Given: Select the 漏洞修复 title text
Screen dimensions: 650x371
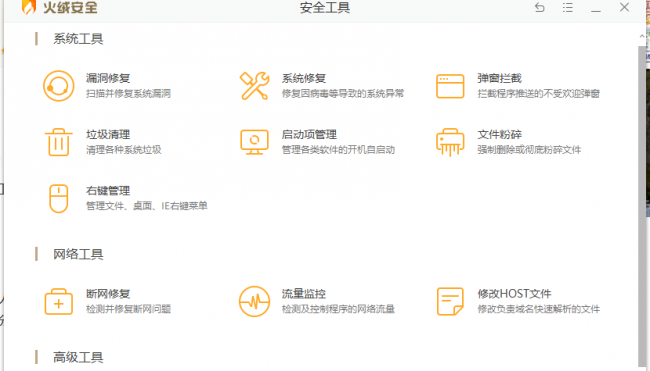Looking at the screenshot, I should click(x=108, y=78).
